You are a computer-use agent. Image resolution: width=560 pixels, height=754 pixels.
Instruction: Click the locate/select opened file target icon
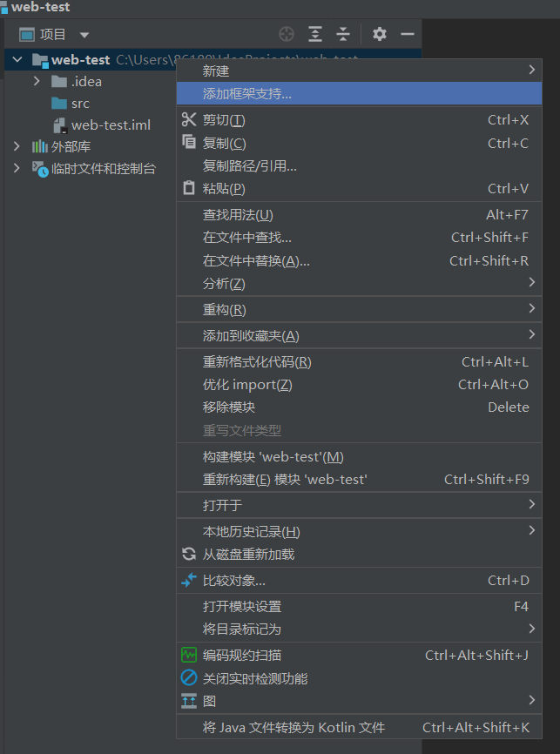(x=287, y=34)
